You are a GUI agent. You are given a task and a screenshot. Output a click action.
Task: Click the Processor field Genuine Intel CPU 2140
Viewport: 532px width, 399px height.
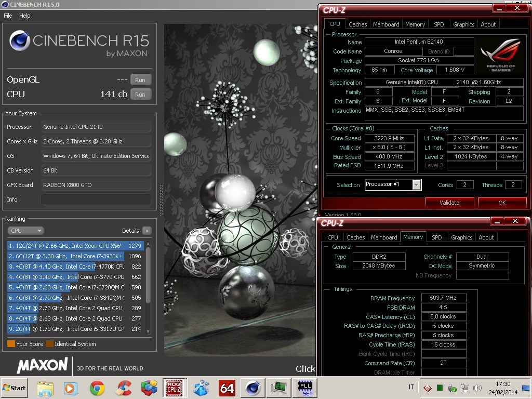96,127
